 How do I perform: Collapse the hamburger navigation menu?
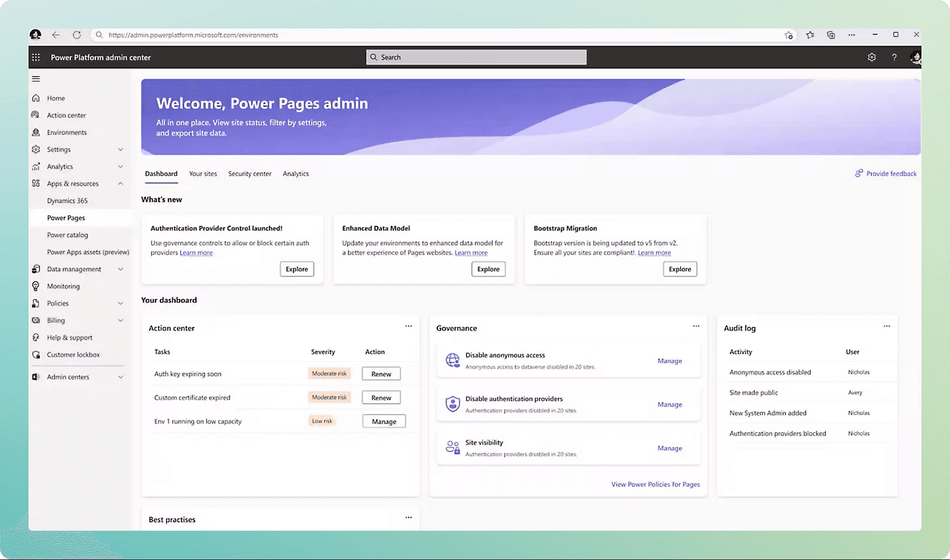point(36,79)
